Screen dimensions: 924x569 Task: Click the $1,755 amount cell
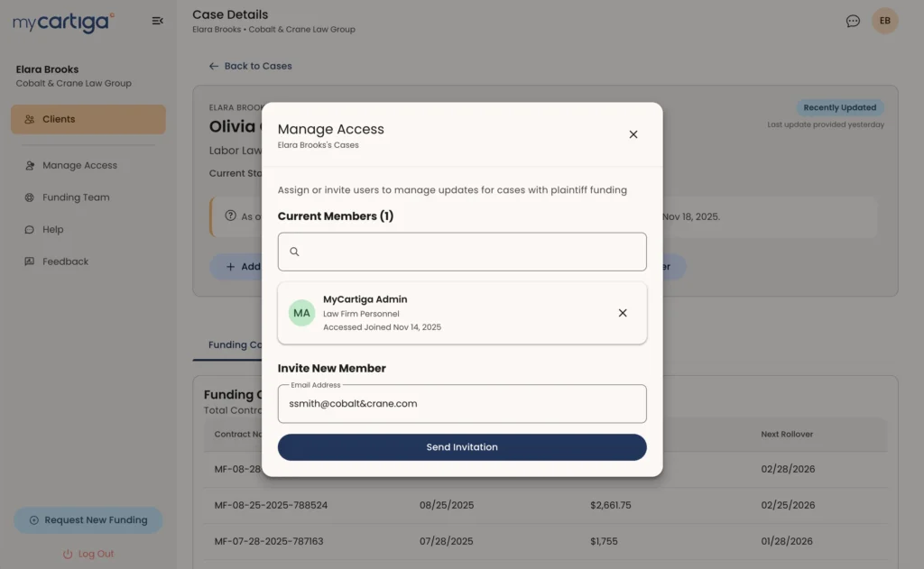coord(604,541)
